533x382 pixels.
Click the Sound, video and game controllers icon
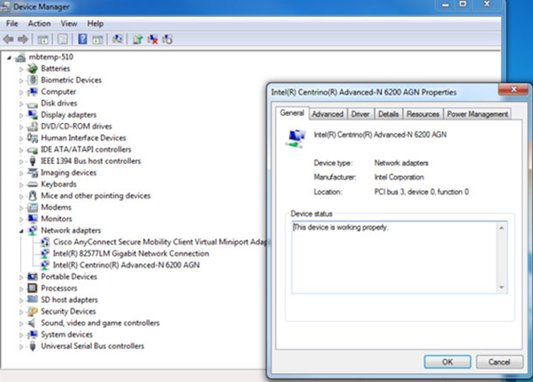click(x=32, y=323)
